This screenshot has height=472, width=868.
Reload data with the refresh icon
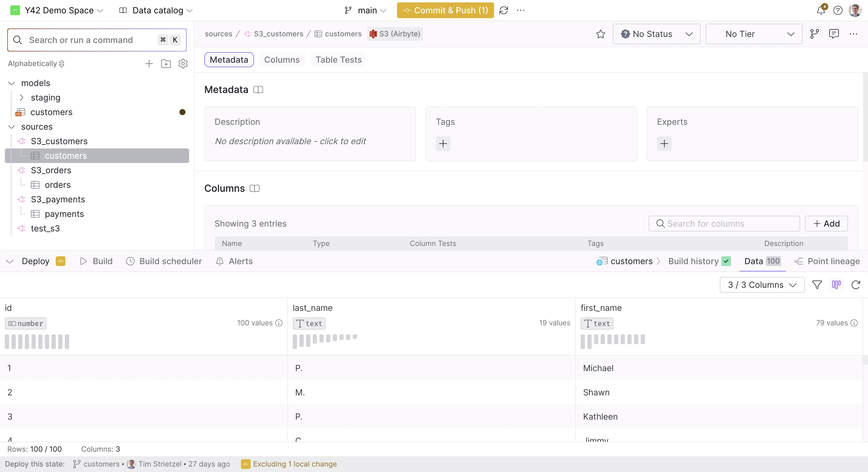(x=856, y=285)
